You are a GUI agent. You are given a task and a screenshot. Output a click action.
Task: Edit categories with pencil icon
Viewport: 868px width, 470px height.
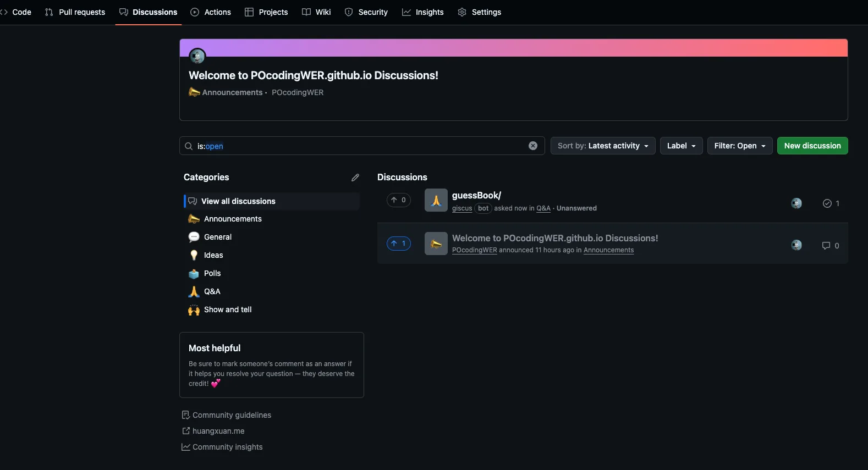[355, 178]
